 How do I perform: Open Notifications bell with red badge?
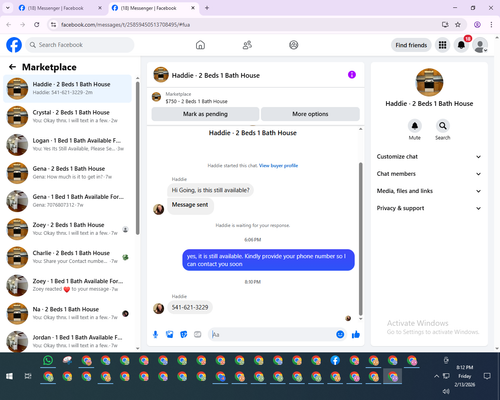[461, 45]
